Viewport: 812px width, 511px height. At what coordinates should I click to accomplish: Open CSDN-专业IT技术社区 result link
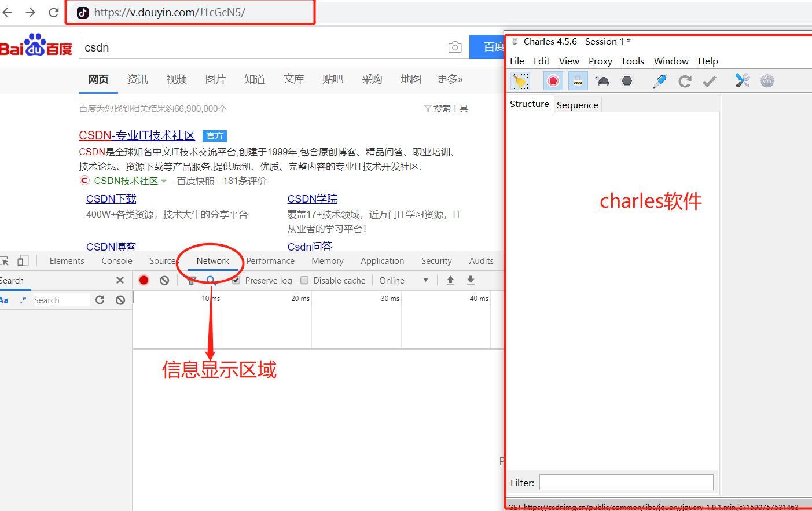(x=137, y=135)
